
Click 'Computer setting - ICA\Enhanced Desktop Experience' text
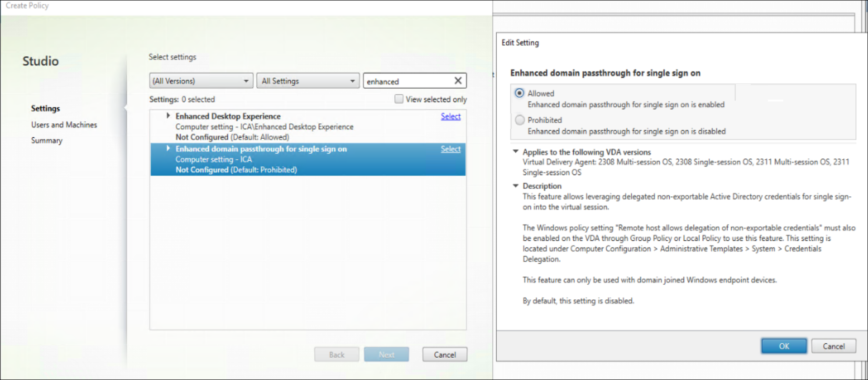264,127
